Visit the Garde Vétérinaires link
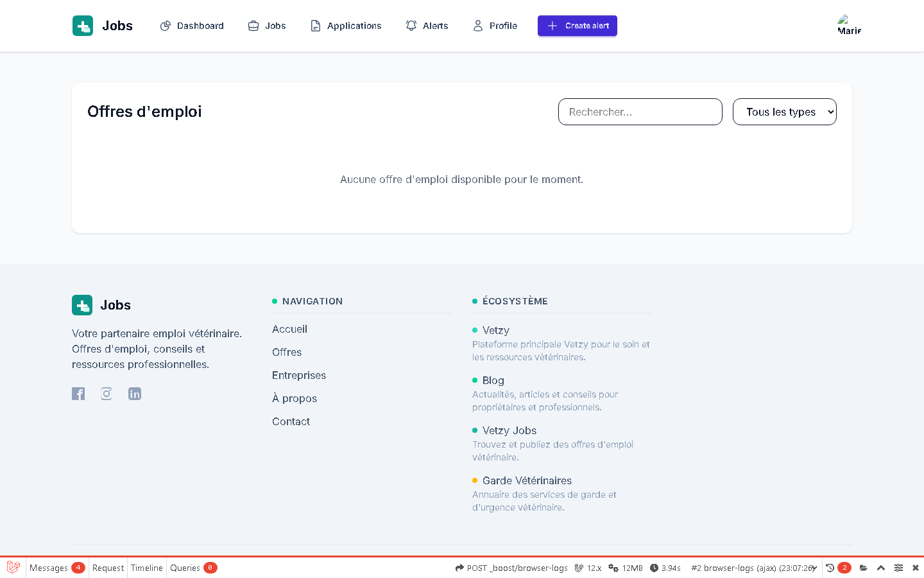 click(x=527, y=480)
